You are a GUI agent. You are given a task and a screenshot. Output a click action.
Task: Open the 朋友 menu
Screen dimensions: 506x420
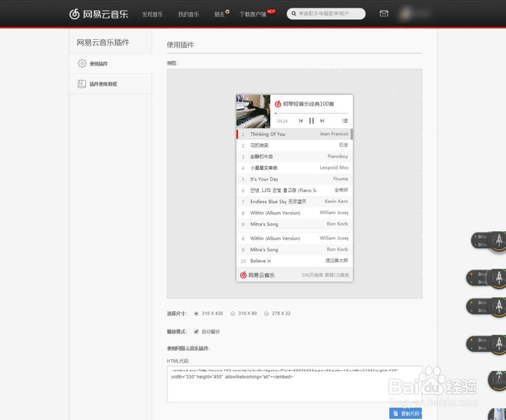click(x=220, y=14)
